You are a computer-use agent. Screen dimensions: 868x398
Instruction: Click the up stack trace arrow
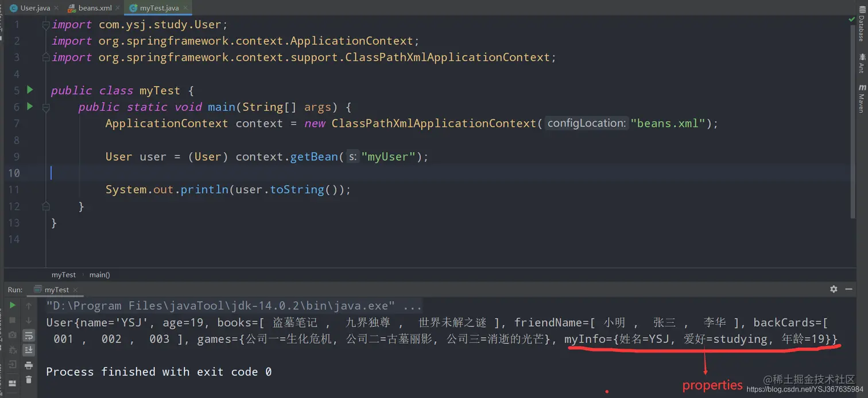(29, 305)
